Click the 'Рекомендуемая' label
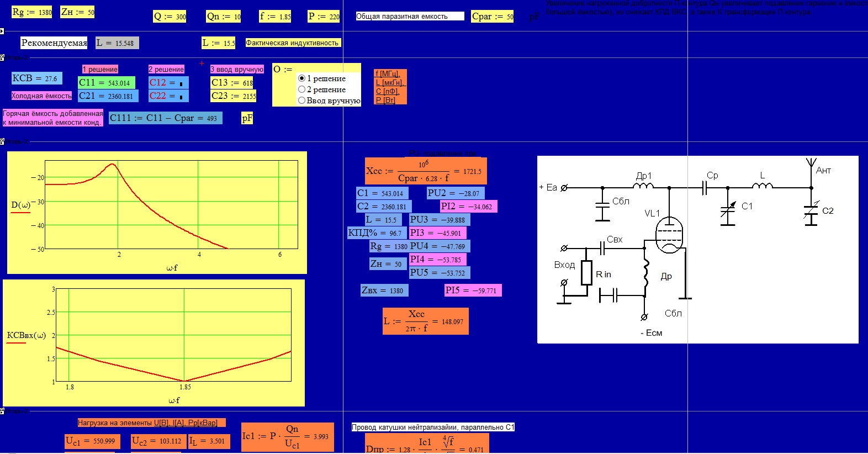 (x=54, y=43)
